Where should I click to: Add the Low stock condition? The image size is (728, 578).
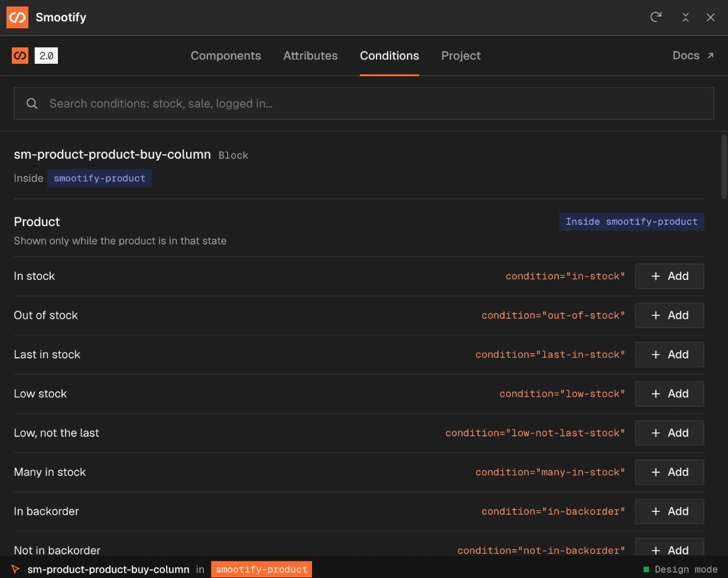[x=669, y=394]
